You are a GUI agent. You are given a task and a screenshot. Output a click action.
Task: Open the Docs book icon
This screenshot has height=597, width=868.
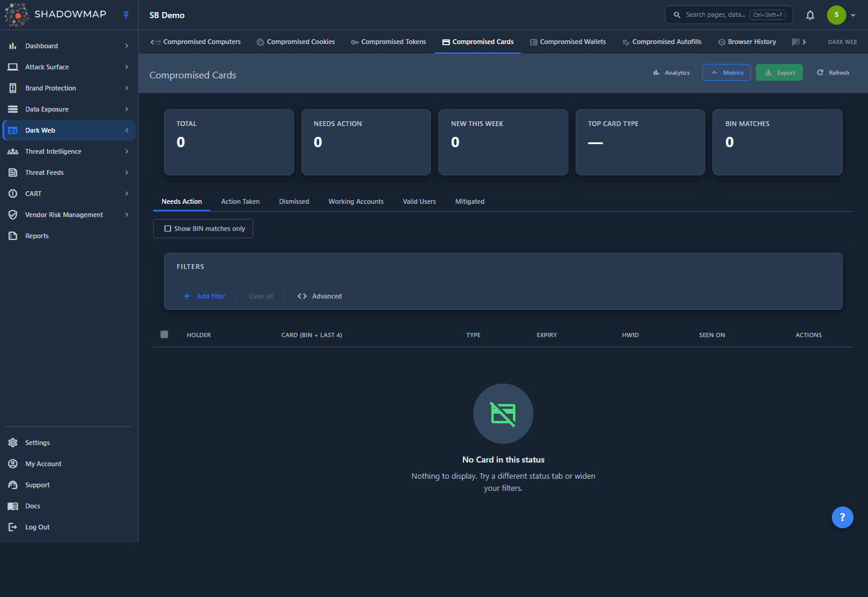pos(13,506)
